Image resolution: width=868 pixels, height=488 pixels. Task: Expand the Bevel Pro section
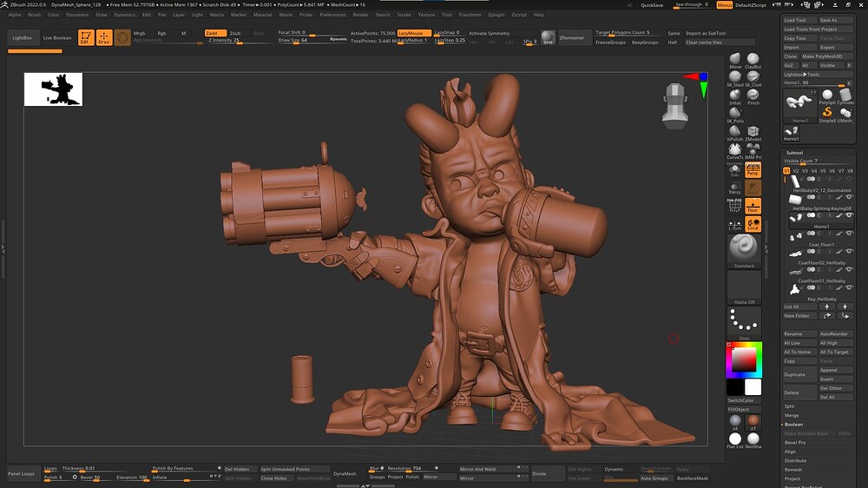point(795,443)
